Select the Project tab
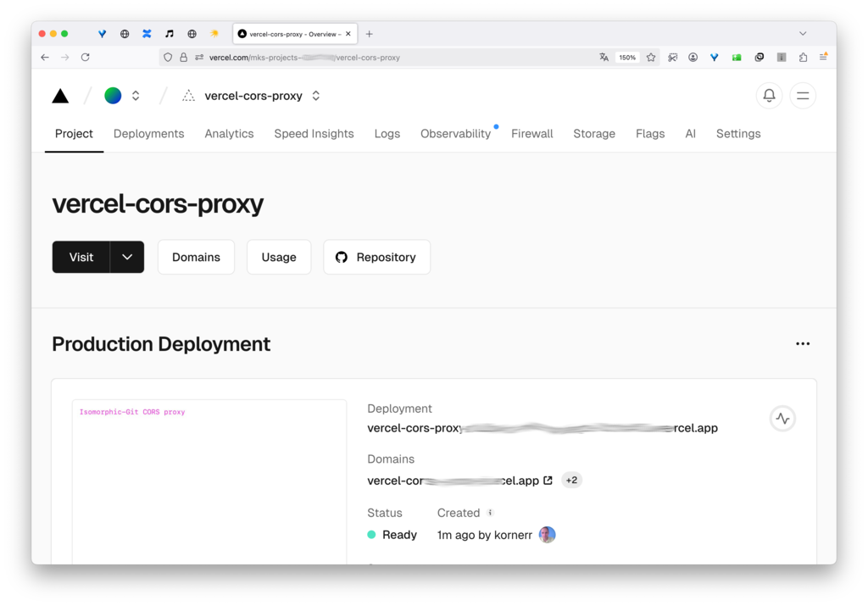Screen dimensions: 868x606 tap(74, 134)
